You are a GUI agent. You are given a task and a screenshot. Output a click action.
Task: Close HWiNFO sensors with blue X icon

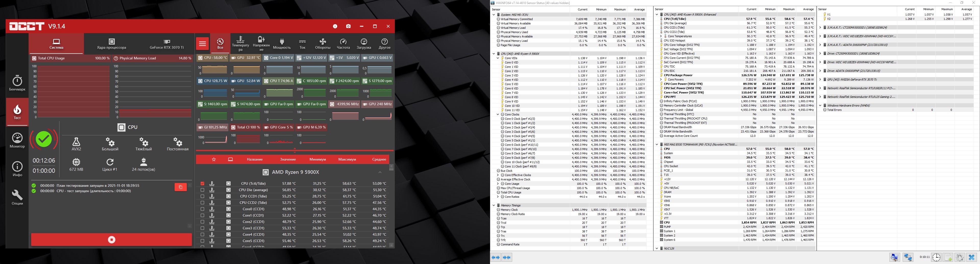[972, 257]
